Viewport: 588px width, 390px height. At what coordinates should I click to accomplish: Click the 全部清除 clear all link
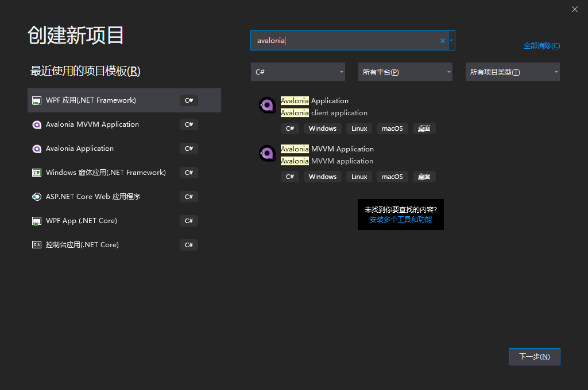[541, 46]
